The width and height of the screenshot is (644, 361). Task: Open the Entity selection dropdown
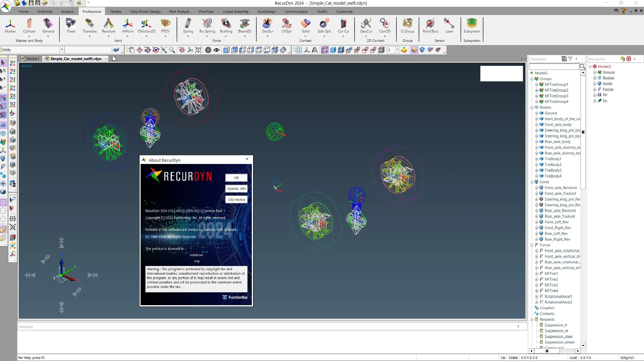pos(62,50)
